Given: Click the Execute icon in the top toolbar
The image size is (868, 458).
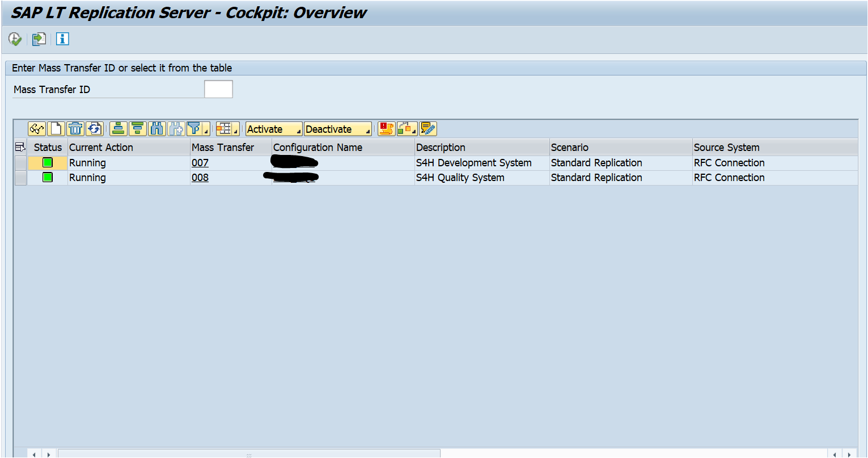Looking at the screenshot, I should pos(14,39).
